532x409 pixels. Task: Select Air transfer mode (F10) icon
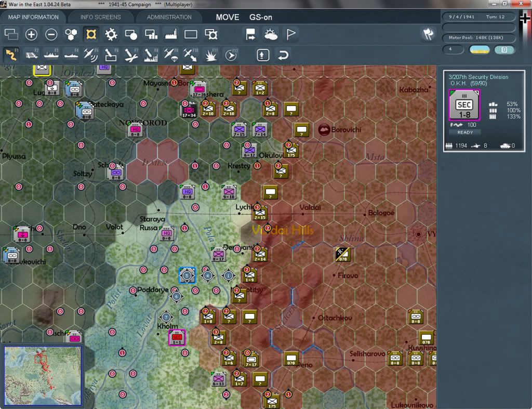pyautogui.click(x=191, y=55)
